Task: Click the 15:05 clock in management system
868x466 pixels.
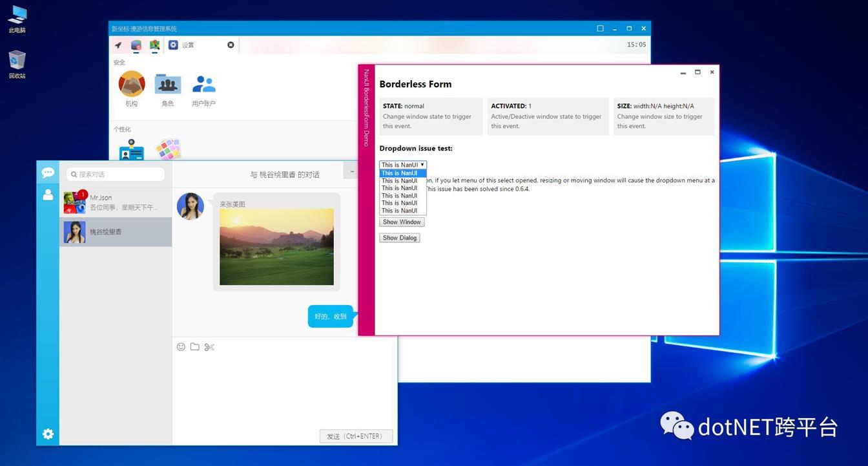Action: pyautogui.click(x=636, y=45)
